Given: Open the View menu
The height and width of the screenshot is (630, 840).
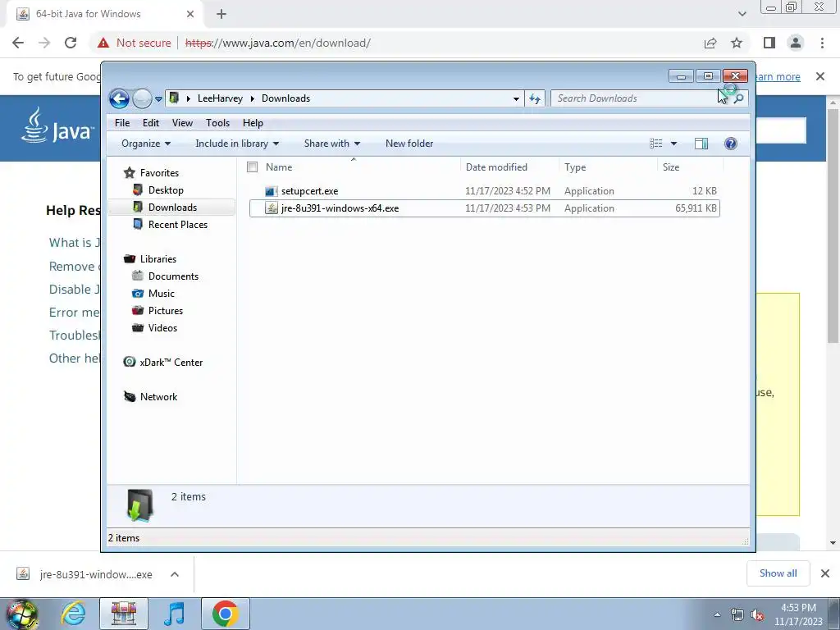Looking at the screenshot, I should point(182,123).
